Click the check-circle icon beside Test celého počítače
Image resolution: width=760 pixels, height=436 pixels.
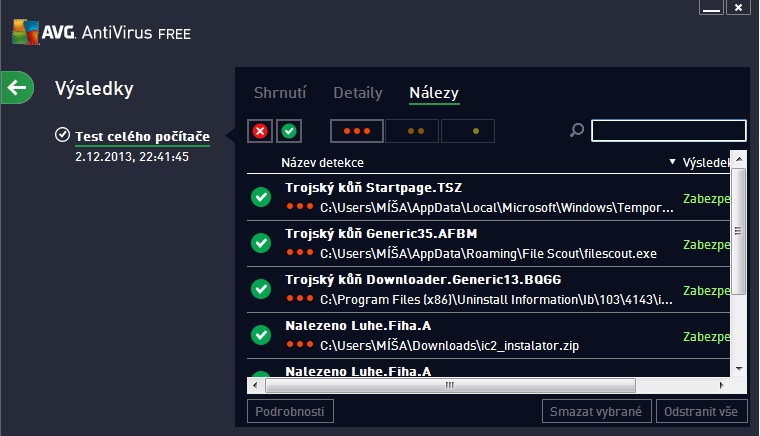pyautogui.click(x=63, y=135)
